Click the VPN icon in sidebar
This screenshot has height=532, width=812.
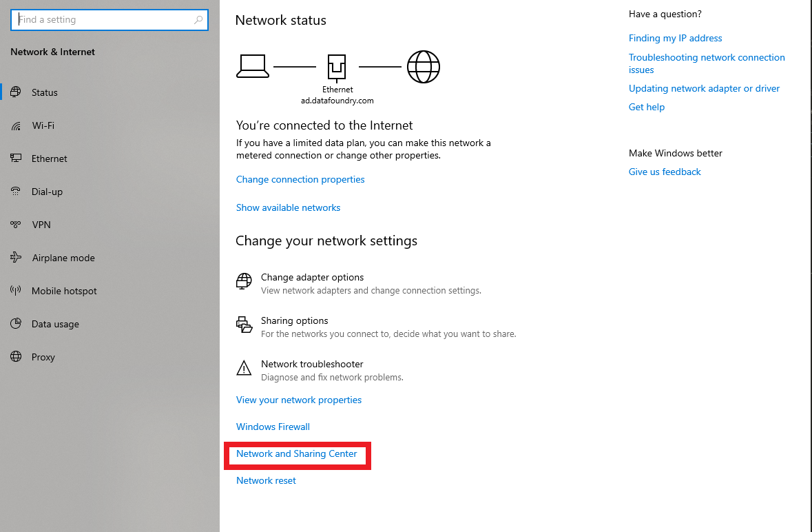[x=16, y=224]
